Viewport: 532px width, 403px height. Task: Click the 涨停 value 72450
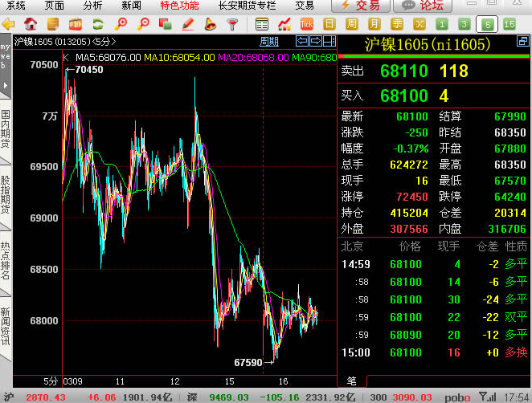pyautogui.click(x=412, y=197)
